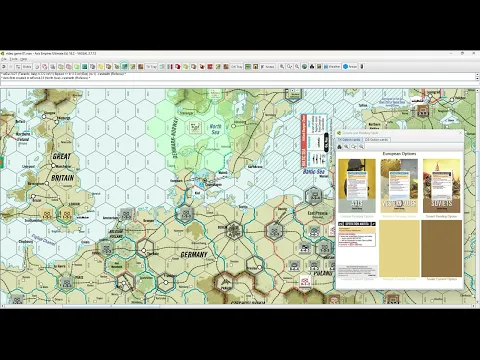Click the black pieces icon beside the globe
This screenshot has width=480, height=360.
(312, 67)
